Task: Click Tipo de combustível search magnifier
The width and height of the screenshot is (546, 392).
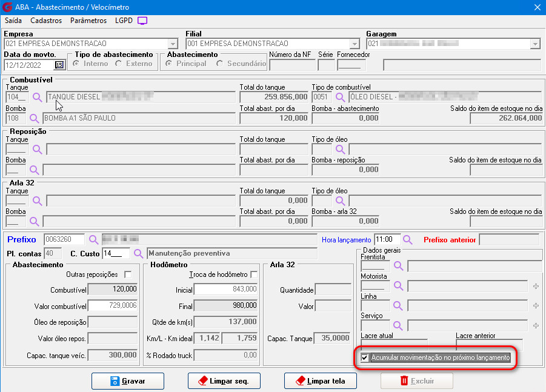Action: coord(340,97)
